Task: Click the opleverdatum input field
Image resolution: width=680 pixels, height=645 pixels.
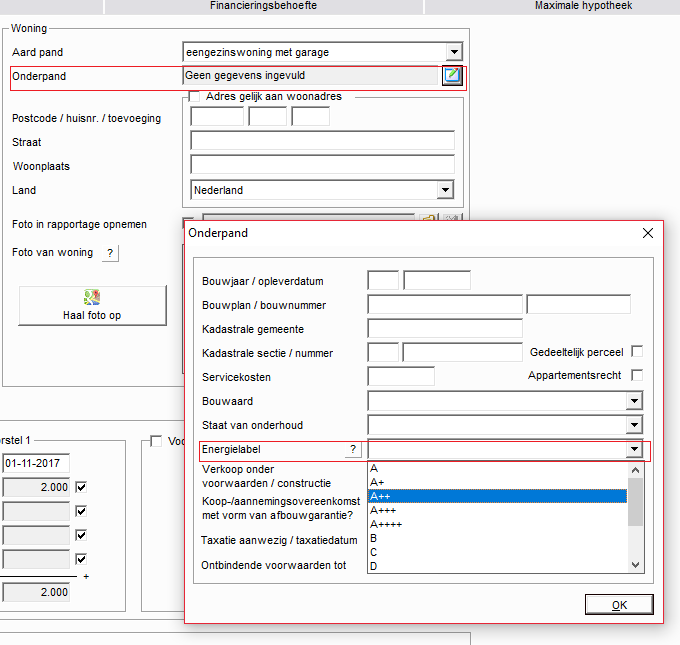Action: coord(437,280)
